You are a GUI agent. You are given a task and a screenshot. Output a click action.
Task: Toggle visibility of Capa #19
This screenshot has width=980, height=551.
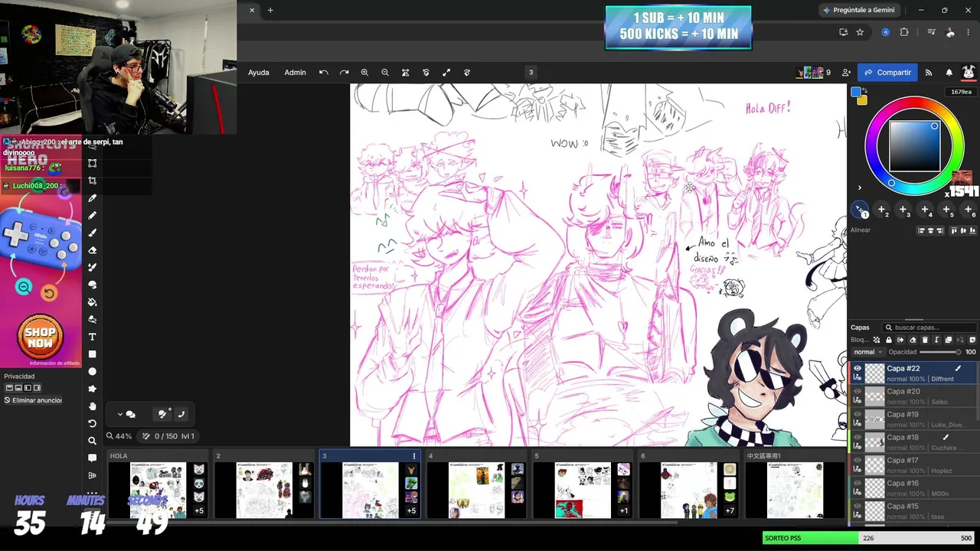[857, 414]
